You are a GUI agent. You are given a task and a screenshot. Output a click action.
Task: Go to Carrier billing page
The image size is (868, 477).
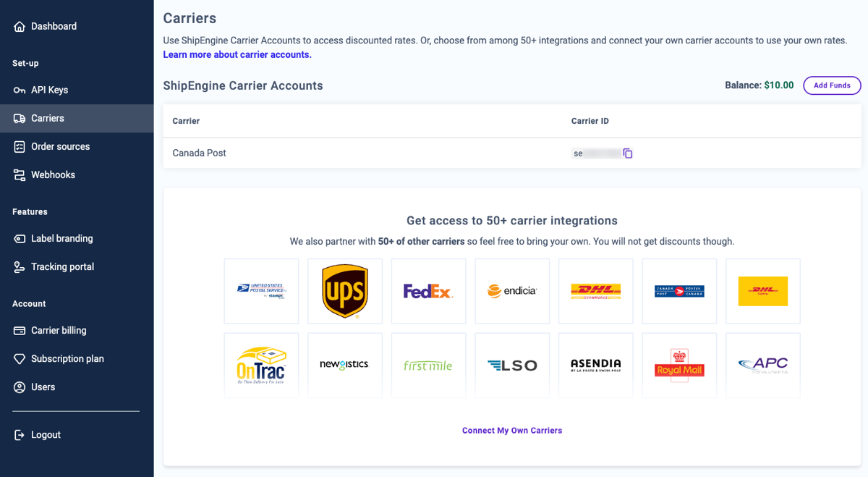click(59, 331)
